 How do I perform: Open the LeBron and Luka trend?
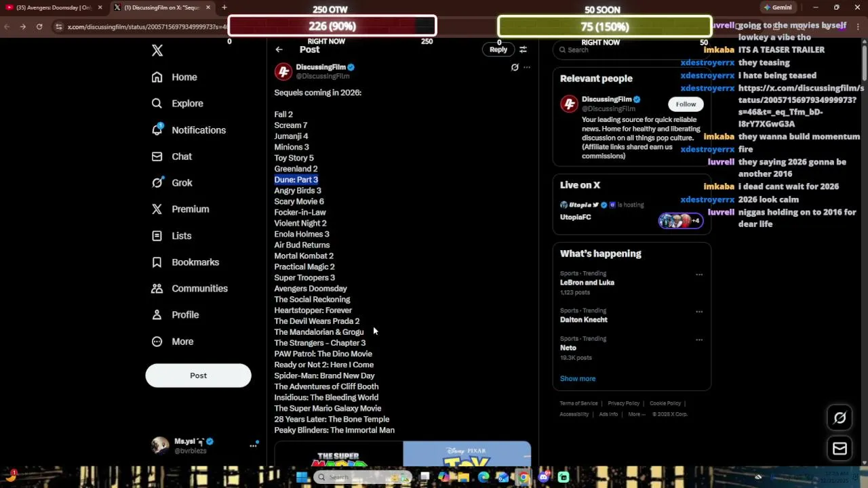coord(587,283)
